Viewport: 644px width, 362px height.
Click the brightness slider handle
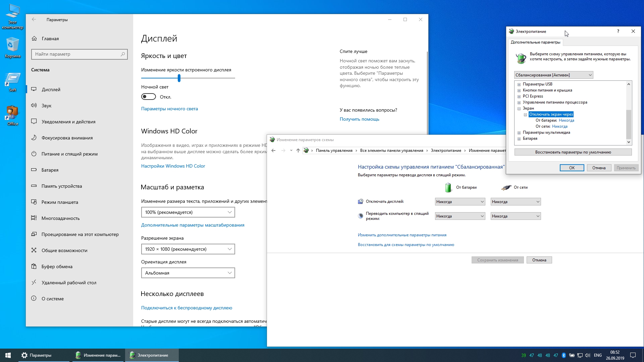pos(179,78)
